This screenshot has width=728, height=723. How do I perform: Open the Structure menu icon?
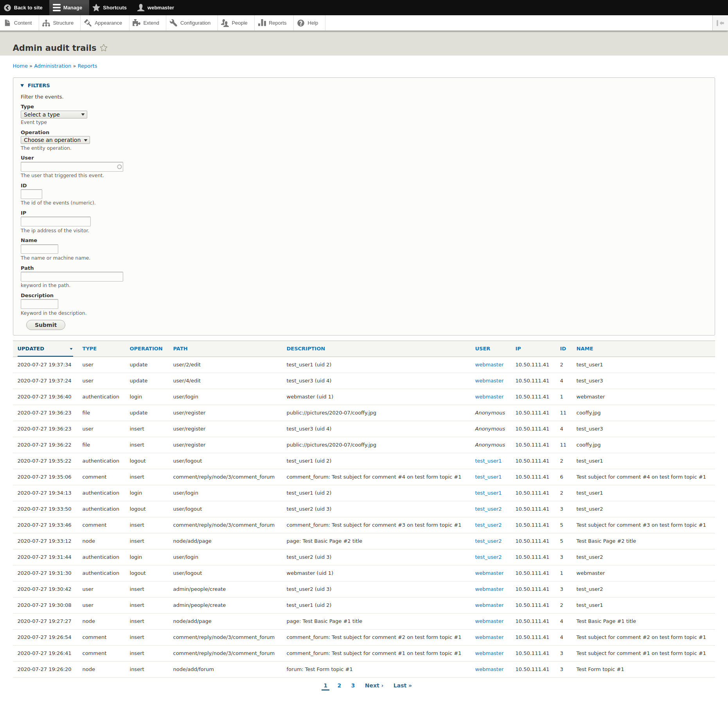(46, 23)
